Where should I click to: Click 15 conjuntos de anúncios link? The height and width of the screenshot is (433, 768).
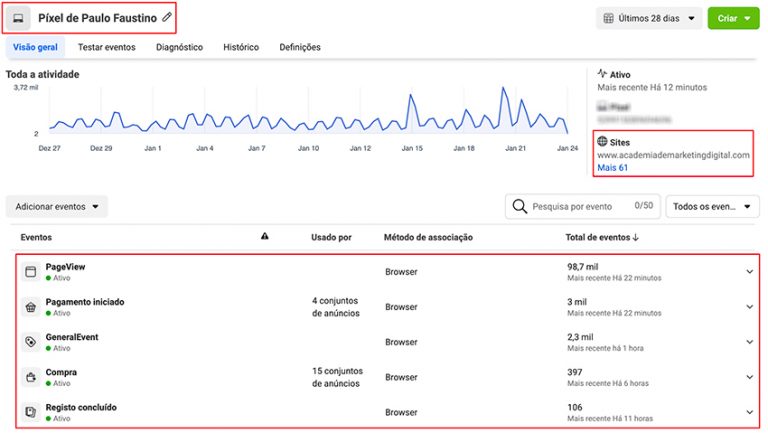[x=337, y=377]
